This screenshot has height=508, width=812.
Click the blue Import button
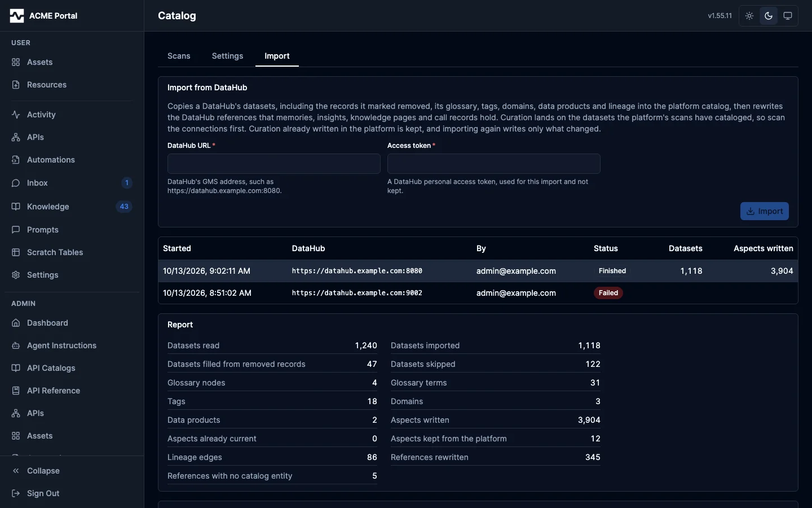pos(764,211)
